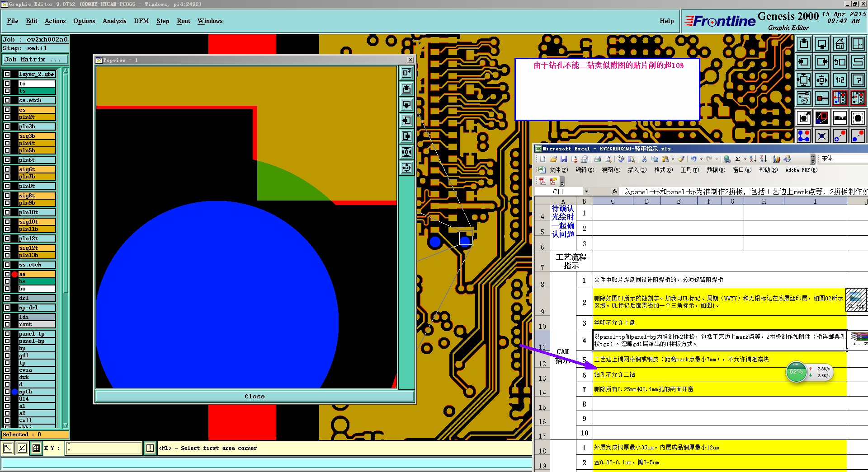Open the Name Box dropdown arrow in Excel
868x472 pixels.
tap(586, 192)
